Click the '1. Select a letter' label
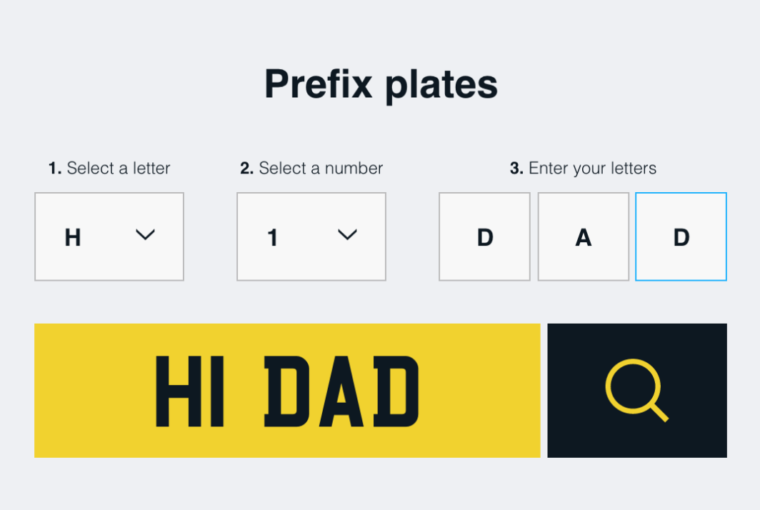The width and height of the screenshot is (760, 510). (109, 168)
